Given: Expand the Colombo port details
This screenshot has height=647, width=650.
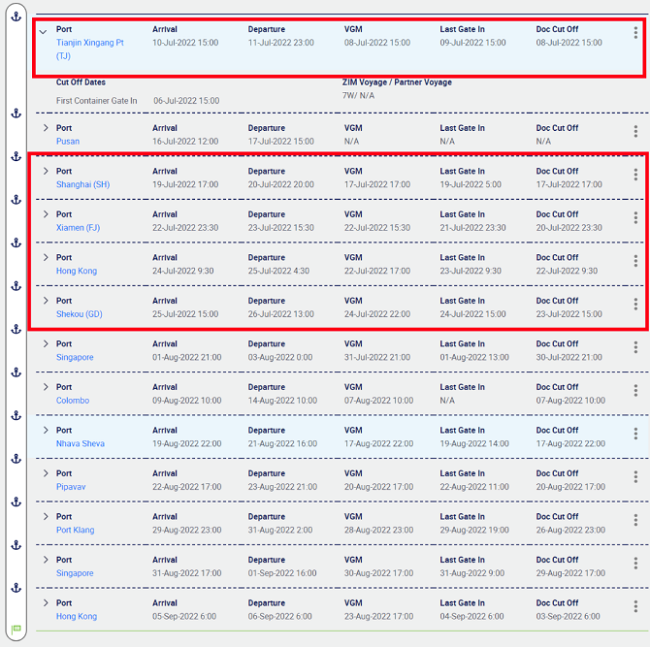Looking at the screenshot, I should 46,387.
